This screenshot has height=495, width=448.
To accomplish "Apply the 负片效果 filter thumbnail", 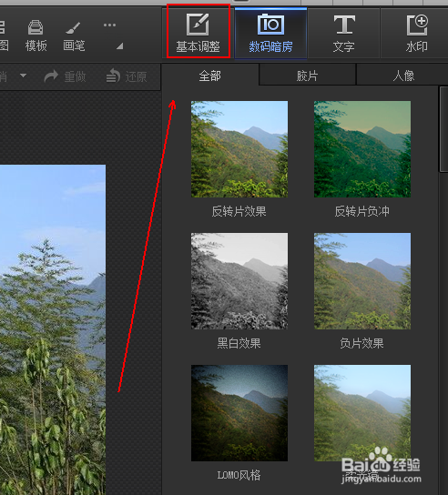I will coord(362,281).
